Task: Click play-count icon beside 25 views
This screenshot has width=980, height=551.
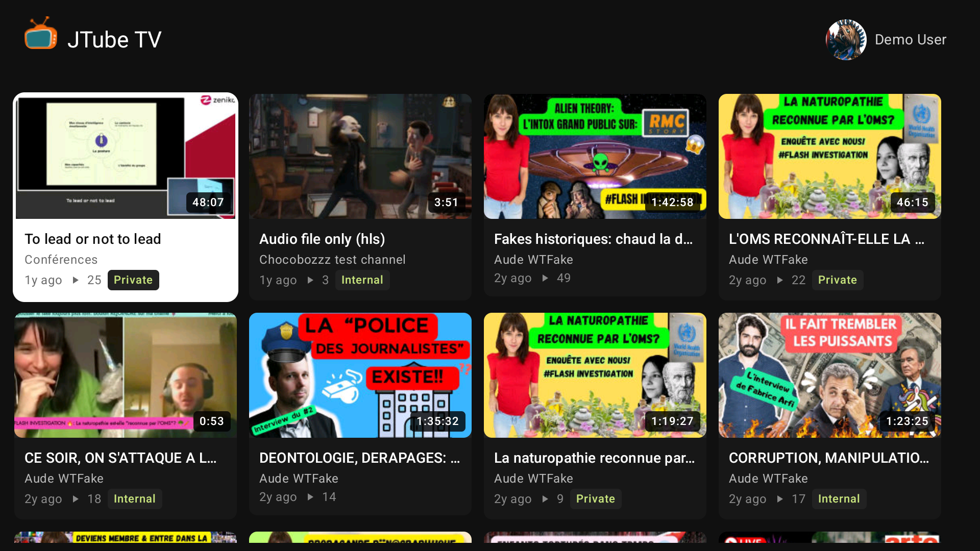Action: pos(76,280)
